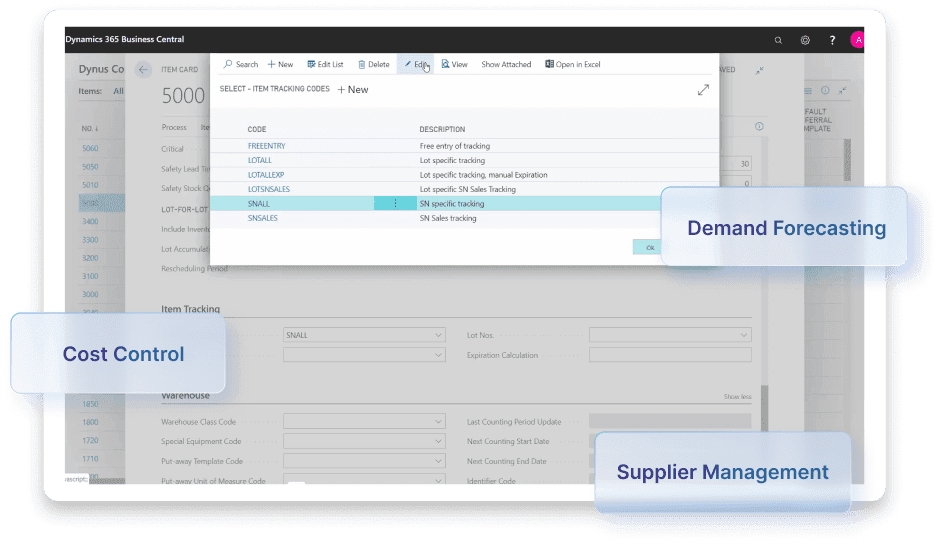The image size is (938, 544).
Task: Open item 3100 in the list
Action: pyautogui.click(x=90, y=276)
